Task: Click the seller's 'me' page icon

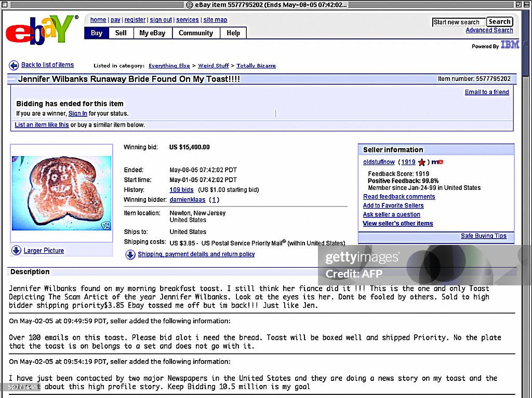Action: click(437, 162)
